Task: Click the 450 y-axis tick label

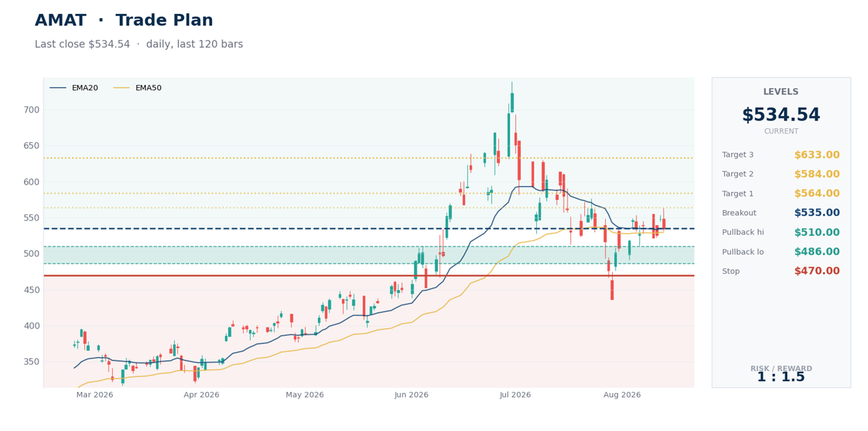Action: pyautogui.click(x=32, y=290)
